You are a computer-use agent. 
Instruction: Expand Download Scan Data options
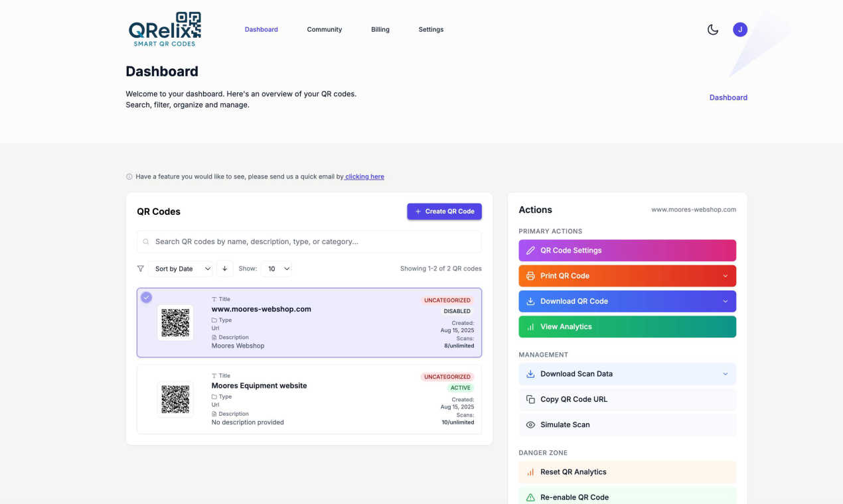pyautogui.click(x=725, y=374)
